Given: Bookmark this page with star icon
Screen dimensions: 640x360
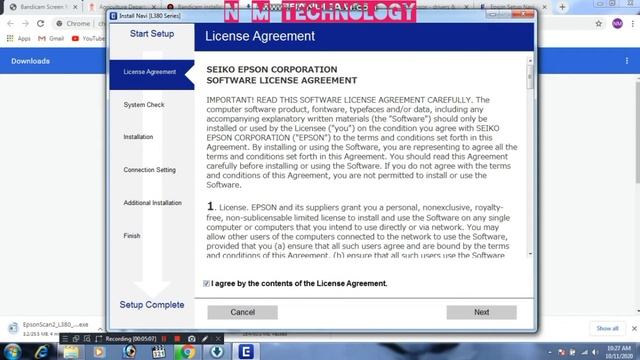Looking at the screenshot, I should pyautogui.click(x=598, y=24).
